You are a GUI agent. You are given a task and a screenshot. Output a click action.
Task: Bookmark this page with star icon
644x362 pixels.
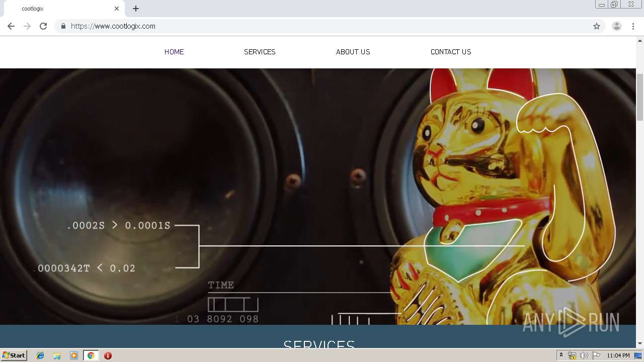pyautogui.click(x=597, y=26)
